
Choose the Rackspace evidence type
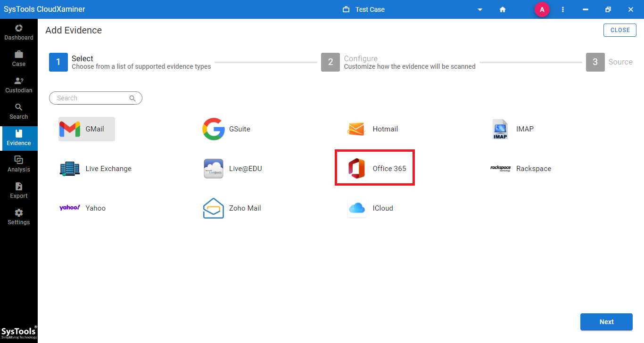tap(521, 169)
